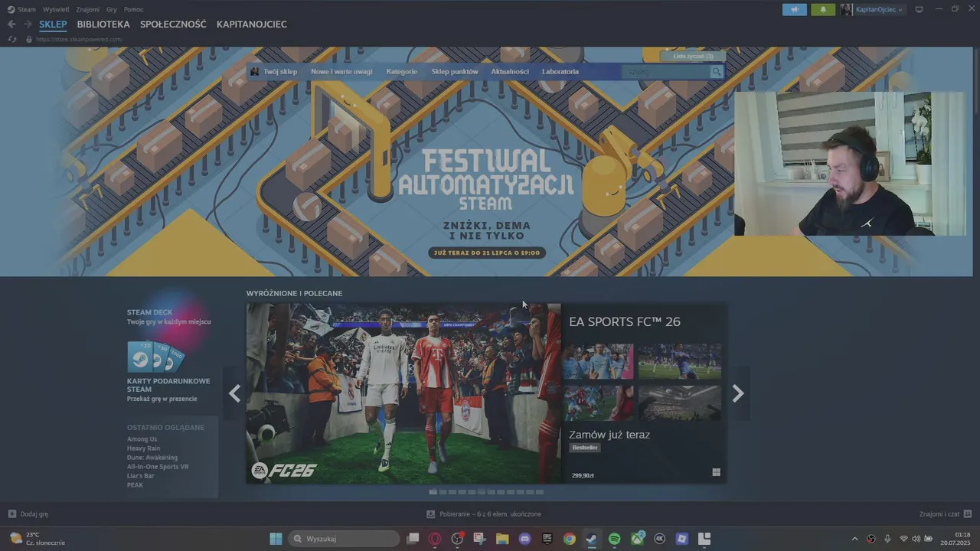
Task: Click the Steam gift cards image
Action: click(x=155, y=357)
